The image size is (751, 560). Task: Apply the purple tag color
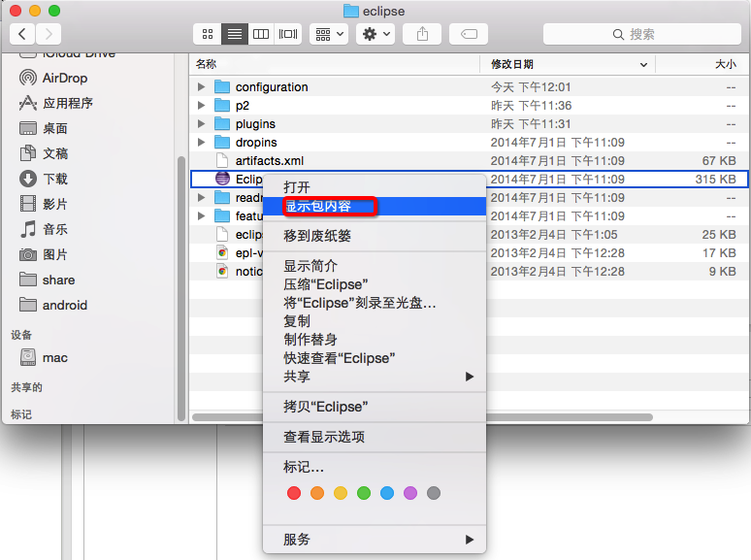410,493
